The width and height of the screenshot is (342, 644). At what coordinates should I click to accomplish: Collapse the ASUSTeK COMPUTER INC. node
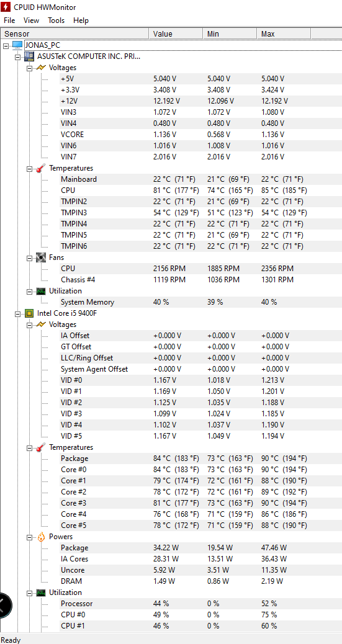coord(17,56)
